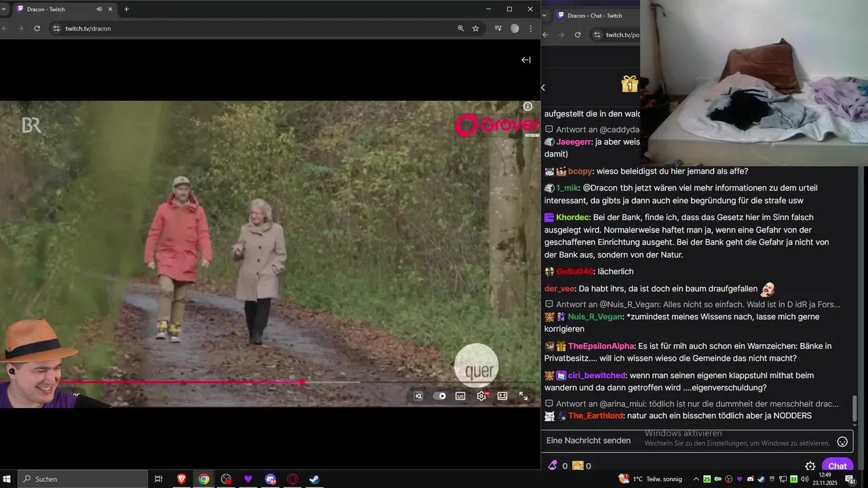Open the chat emote picker smiley
The image size is (868, 488).
click(x=842, y=441)
